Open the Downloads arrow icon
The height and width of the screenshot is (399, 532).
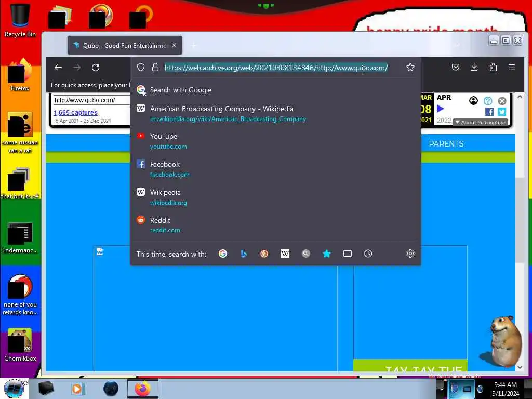point(474,67)
